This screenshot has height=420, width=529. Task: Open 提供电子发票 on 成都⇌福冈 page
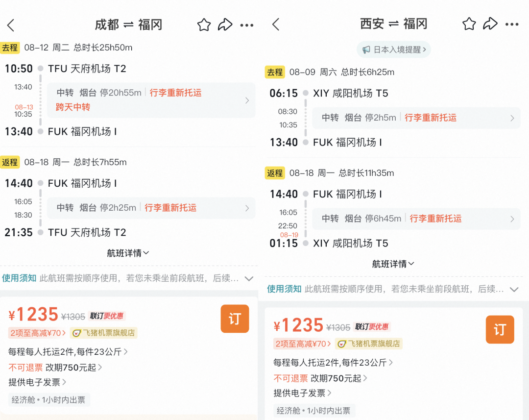click(37, 382)
